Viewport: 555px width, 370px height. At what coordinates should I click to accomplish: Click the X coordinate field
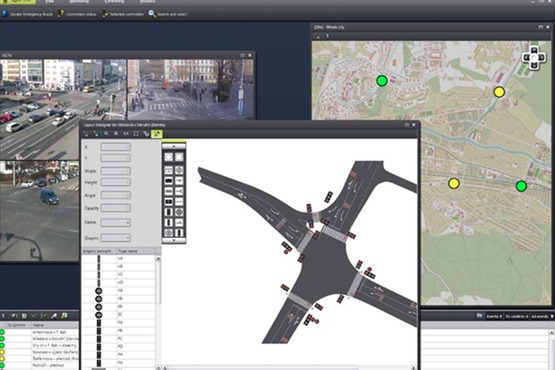(115, 147)
